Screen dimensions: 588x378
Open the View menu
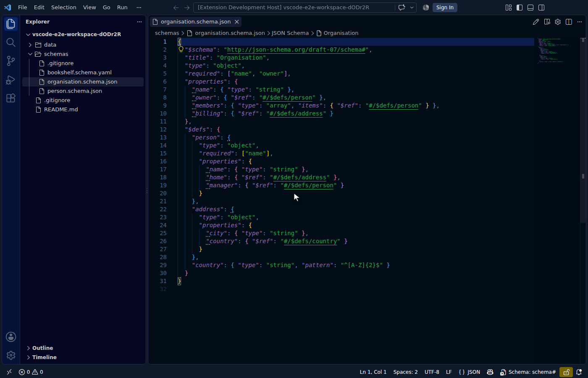pos(89,8)
